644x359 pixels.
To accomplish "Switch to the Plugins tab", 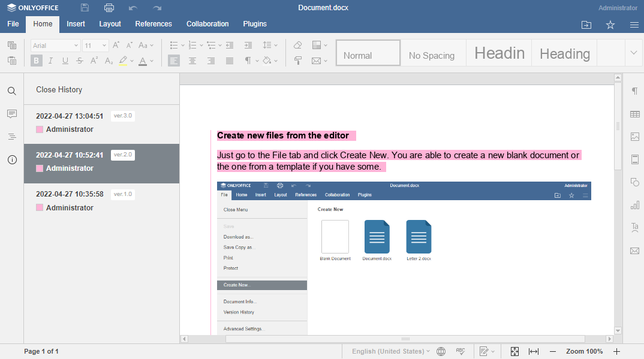I will tap(255, 24).
